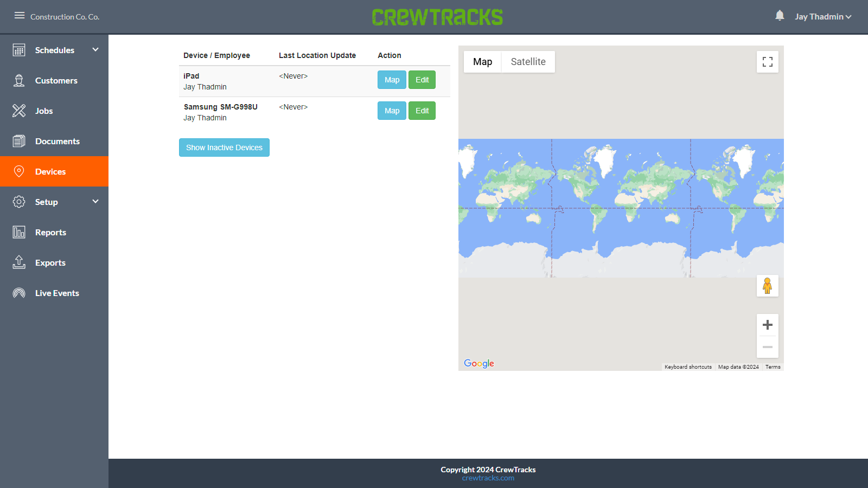Viewport: 868px width, 488px height.
Task: Go to Customers page
Action: (54, 80)
